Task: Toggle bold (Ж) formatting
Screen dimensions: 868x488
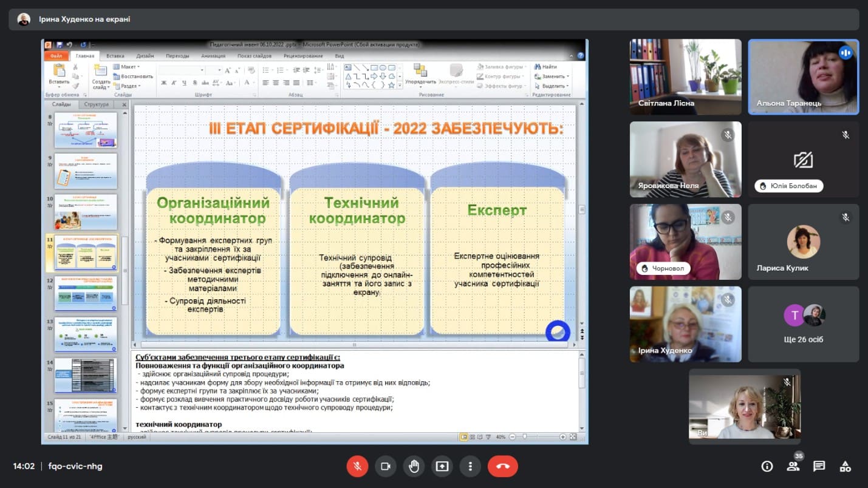Action: (x=164, y=83)
